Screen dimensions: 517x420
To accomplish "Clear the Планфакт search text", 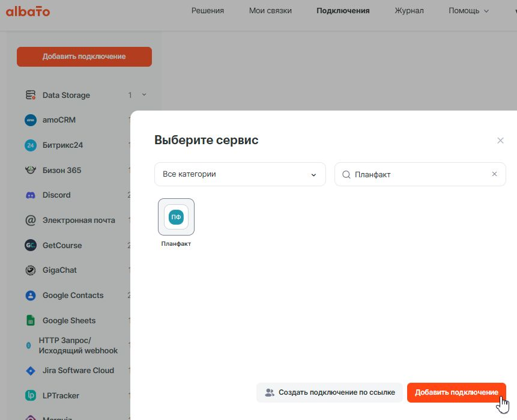I will [494, 174].
